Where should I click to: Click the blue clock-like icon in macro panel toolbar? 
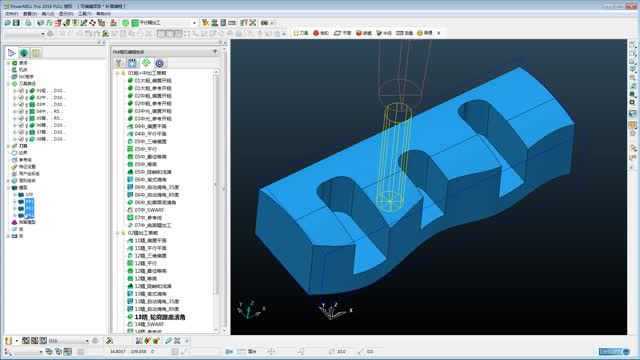point(160,63)
